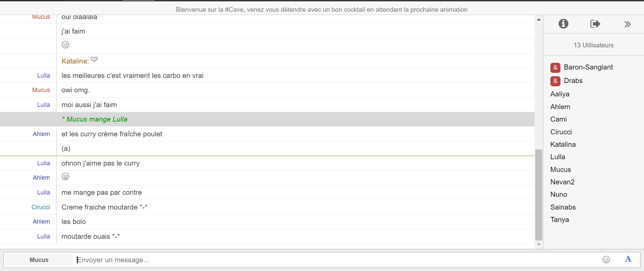Click the leave channel exit icon
Screen dimensions: 644x271
[595, 24]
